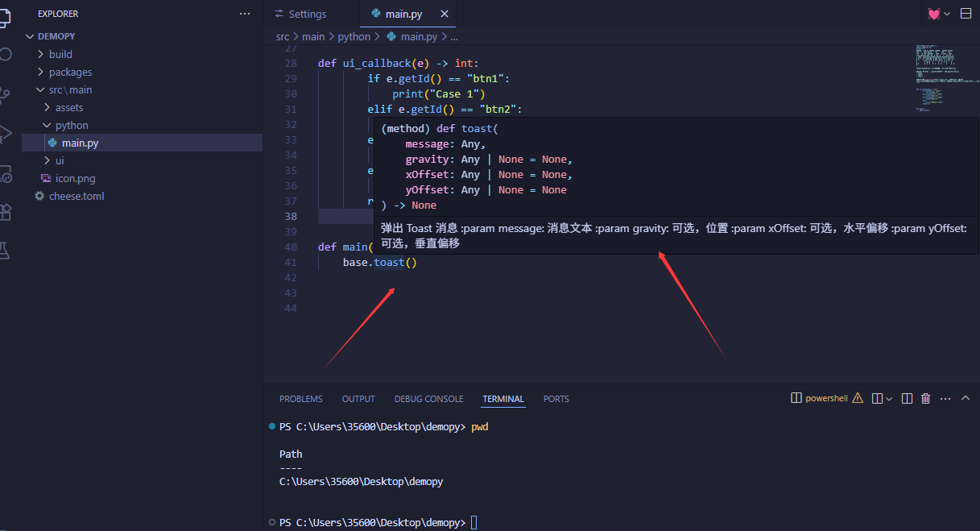This screenshot has width=980, height=531.
Task: Click the main breadcrumb segment
Action: [x=313, y=36]
